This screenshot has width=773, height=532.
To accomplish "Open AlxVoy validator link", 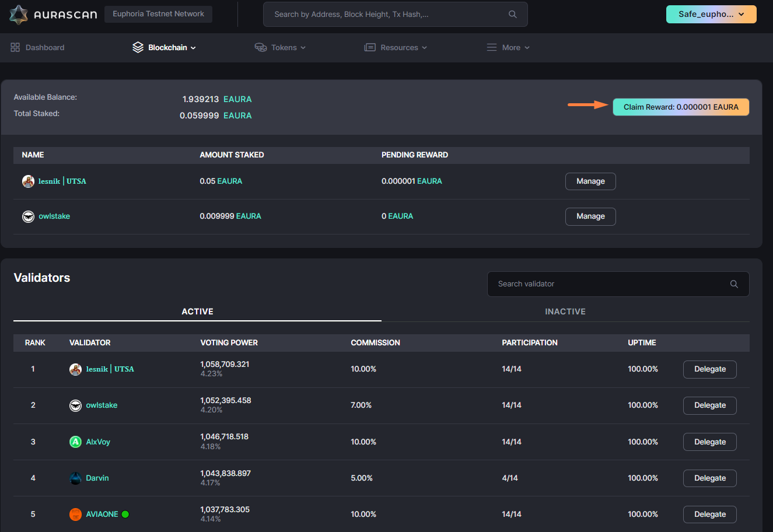I will tap(98, 442).
